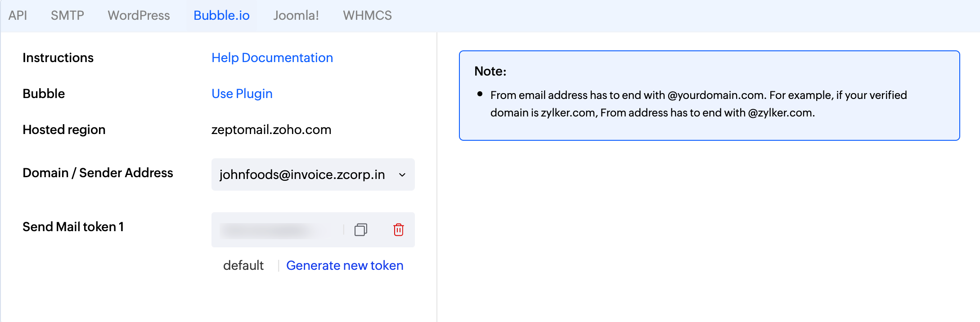Open the Help Documentation link
This screenshot has width=980, height=322.
[272, 58]
